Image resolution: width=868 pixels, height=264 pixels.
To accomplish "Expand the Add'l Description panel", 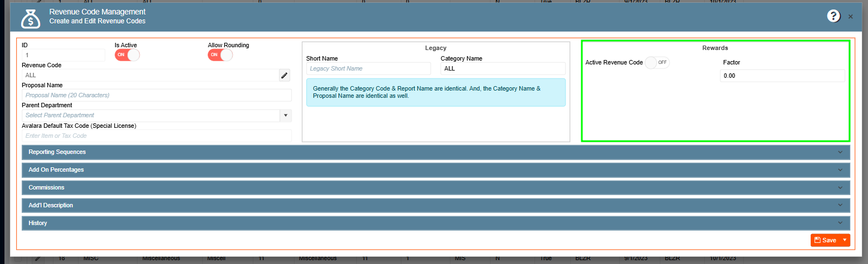I will (x=435, y=206).
